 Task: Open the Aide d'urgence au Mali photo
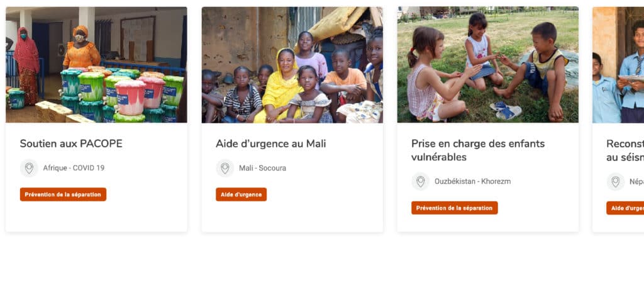292,65
